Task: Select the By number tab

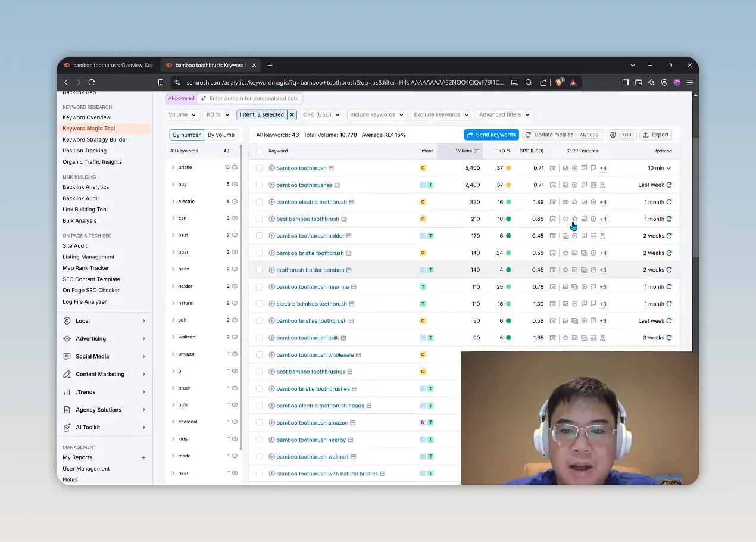Action: 187,135
